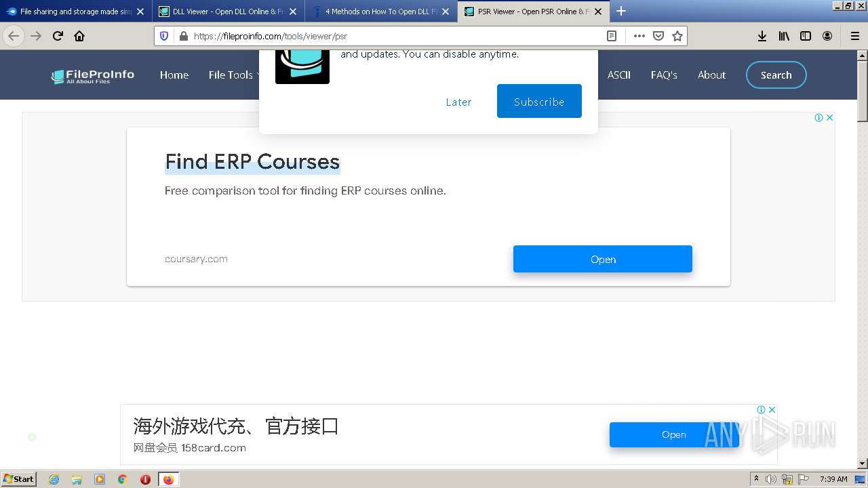
Task: Open the ASCII nav link
Action: (619, 75)
